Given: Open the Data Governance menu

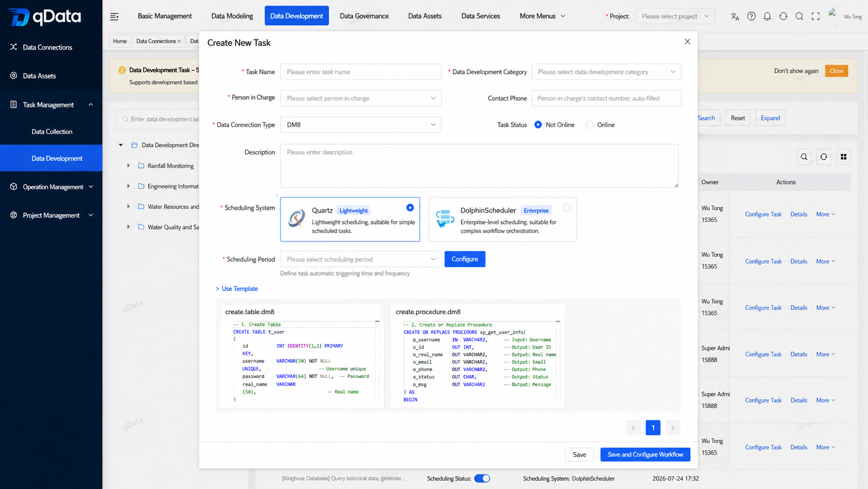Looking at the screenshot, I should pyautogui.click(x=364, y=16).
